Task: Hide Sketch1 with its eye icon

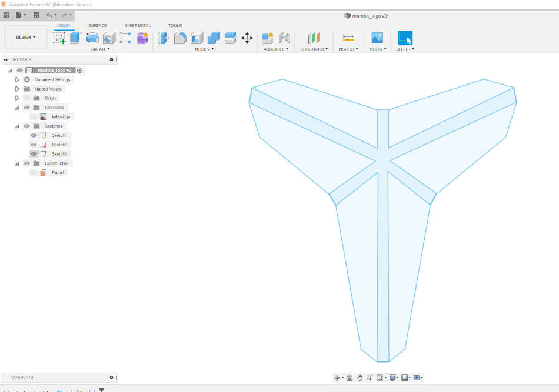Action: pyautogui.click(x=34, y=135)
